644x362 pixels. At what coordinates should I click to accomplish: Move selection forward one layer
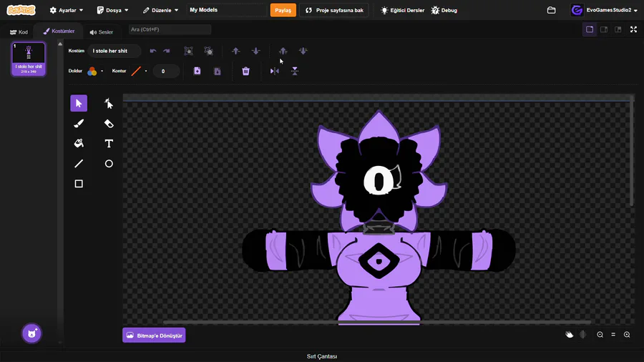[x=235, y=51]
